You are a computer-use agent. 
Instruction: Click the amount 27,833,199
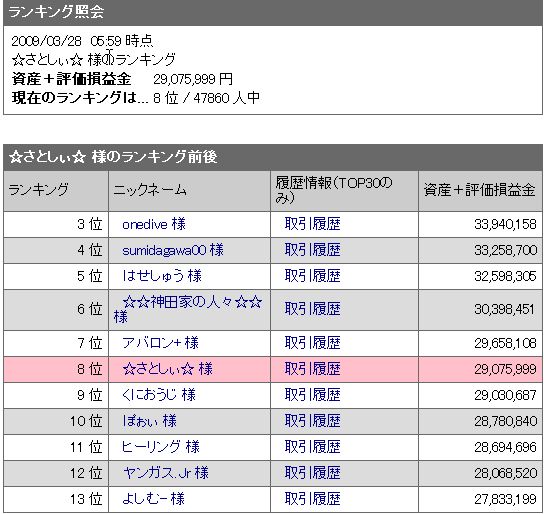505,499
